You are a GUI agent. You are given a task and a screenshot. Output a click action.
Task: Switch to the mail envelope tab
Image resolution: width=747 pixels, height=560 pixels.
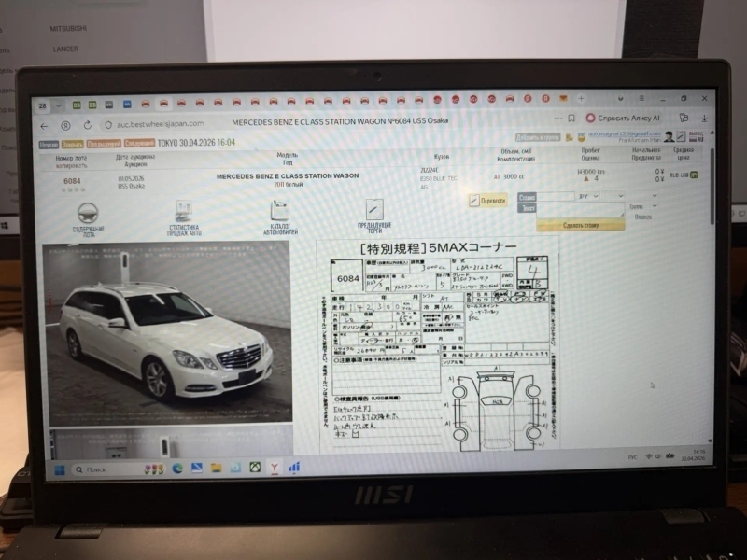[563, 99]
